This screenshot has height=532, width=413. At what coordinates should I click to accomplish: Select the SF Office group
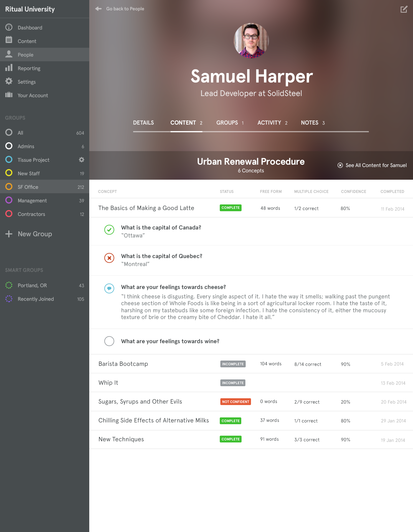point(28,187)
